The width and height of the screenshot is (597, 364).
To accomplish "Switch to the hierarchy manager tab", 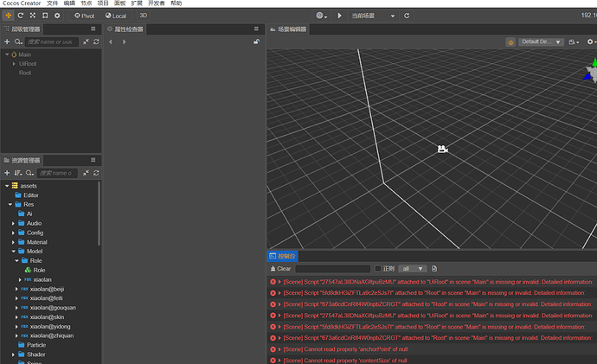I will (22, 29).
